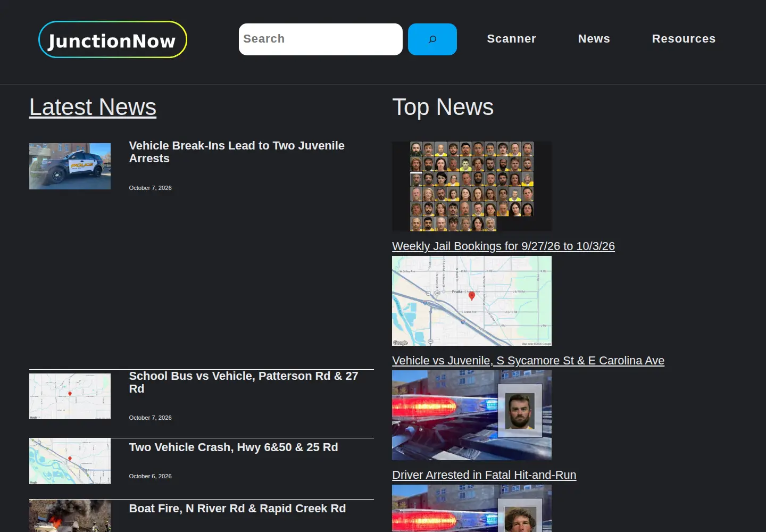Click the blue search magnifier button
766x532 pixels.
tap(432, 39)
